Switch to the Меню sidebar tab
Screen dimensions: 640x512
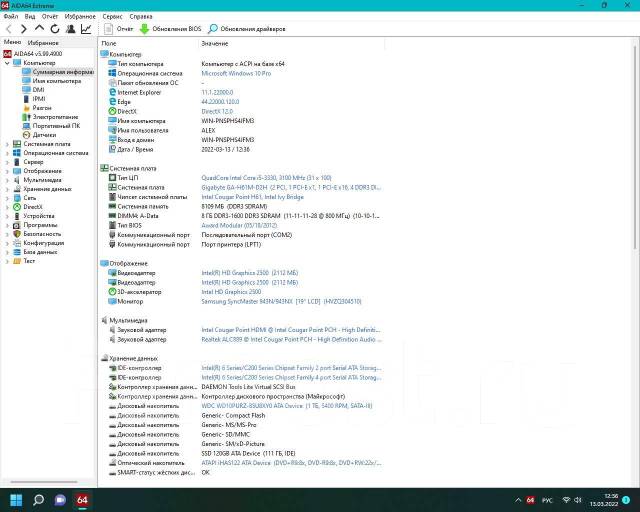[12, 42]
